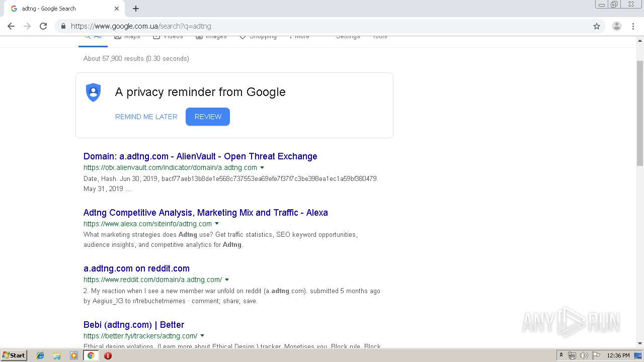Open Adtng Competitive Analysis Alexa result

coord(206,213)
